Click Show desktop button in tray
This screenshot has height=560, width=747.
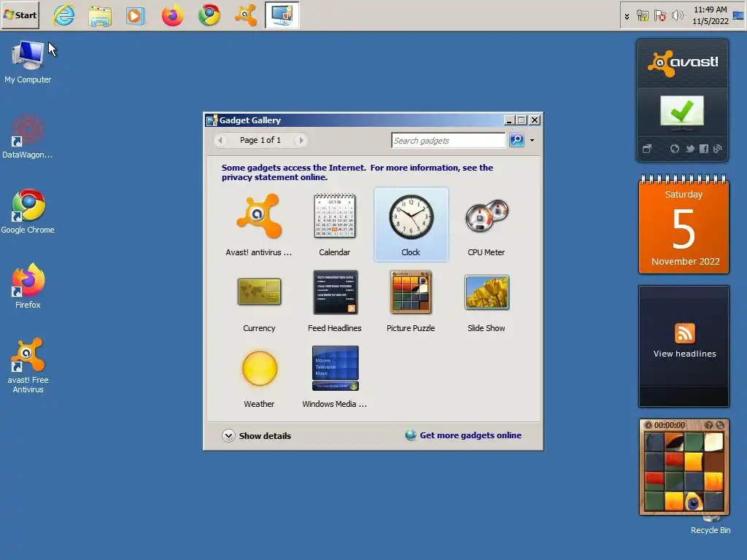point(738,16)
